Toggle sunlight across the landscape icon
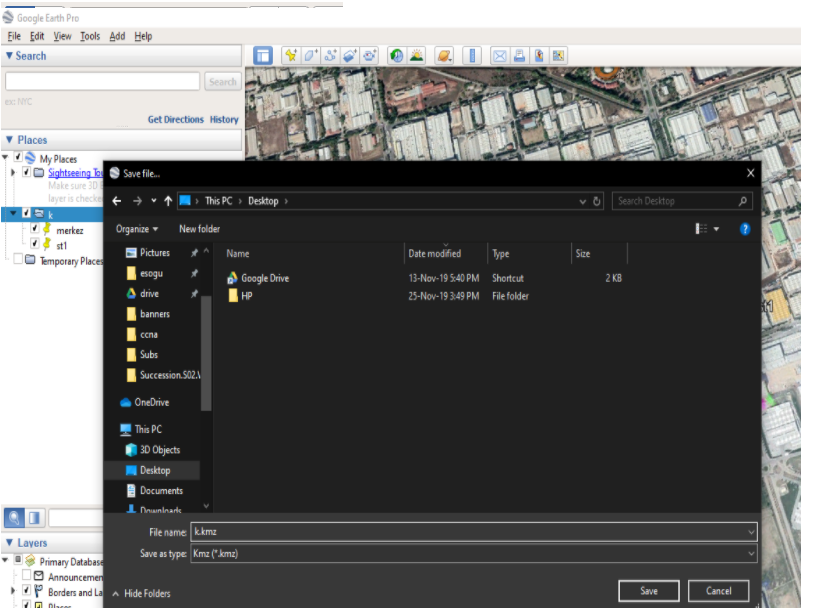Screen dimensions: 830x612 click(x=417, y=56)
